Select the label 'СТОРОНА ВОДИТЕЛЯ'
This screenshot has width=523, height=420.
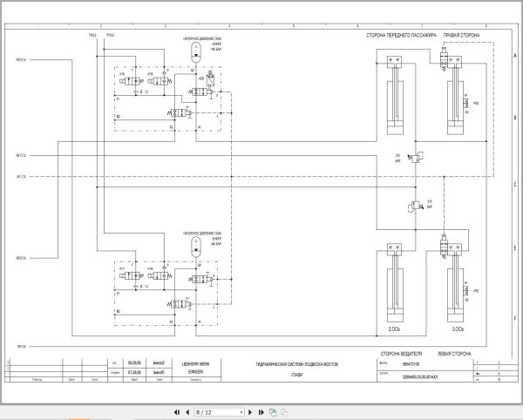401,354
